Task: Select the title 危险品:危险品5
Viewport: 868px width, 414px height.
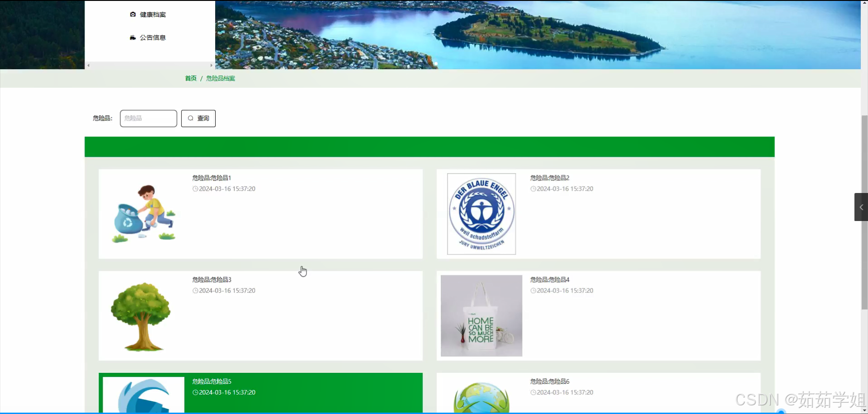Action: (212, 381)
